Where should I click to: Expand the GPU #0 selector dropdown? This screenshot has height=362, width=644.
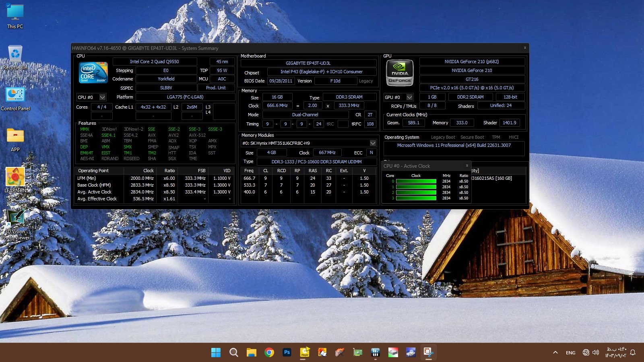(x=409, y=97)
